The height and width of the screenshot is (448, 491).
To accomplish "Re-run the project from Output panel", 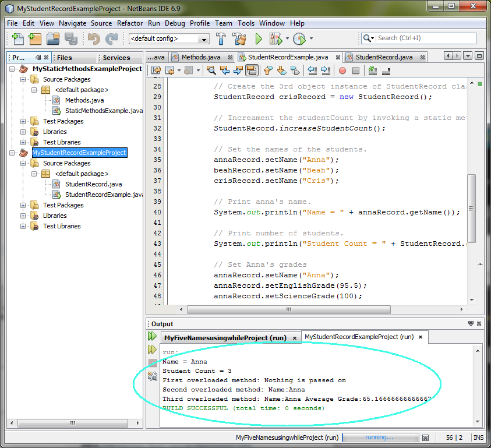I will click(x=152, y=336).
